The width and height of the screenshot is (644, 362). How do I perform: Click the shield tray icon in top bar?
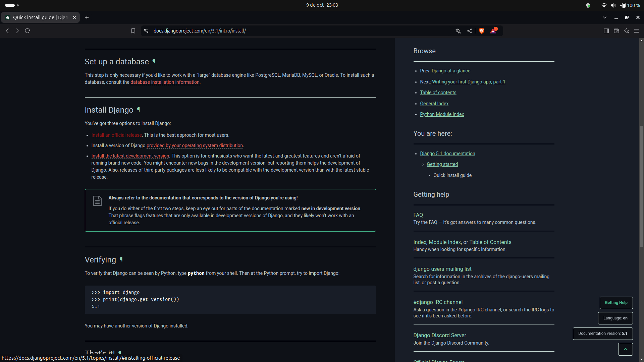coord(588,5)
